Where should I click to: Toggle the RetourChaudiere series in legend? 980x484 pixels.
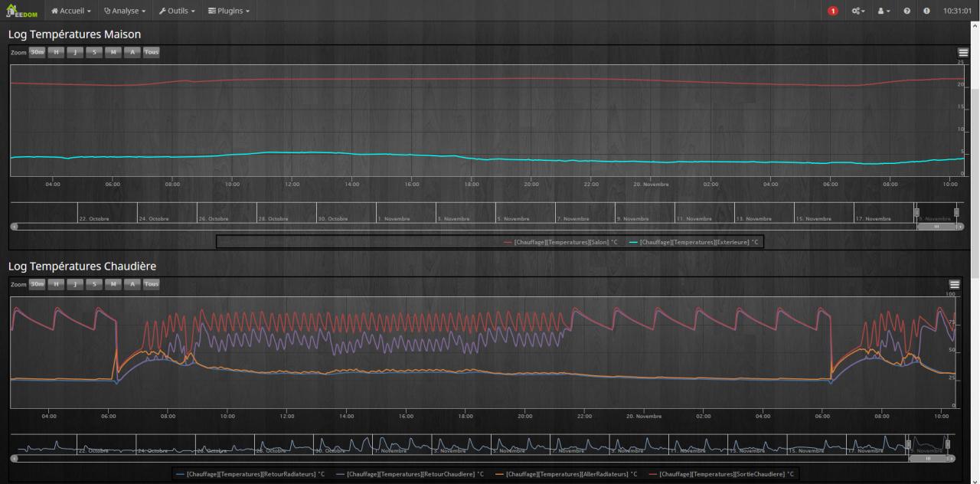pos(410,474)
